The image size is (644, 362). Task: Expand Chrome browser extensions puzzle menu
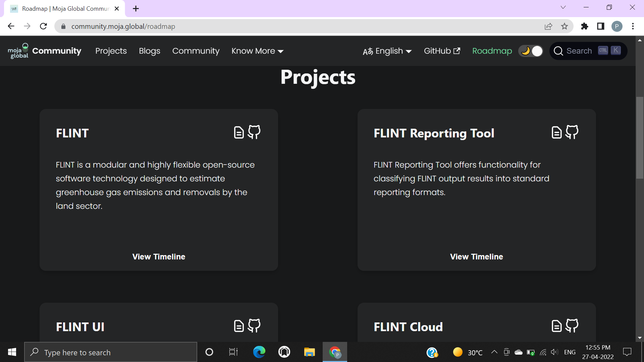585,26
